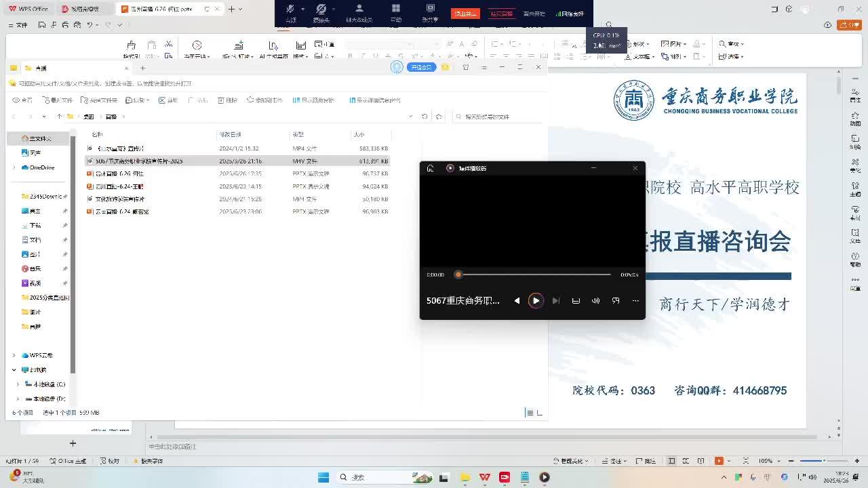Toggle mini-view icon beside the media player volume

(x=616, y=300)
